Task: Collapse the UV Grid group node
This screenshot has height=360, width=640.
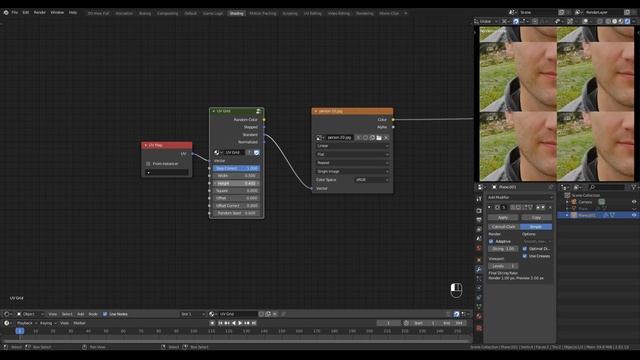Action: coord(213,111)
